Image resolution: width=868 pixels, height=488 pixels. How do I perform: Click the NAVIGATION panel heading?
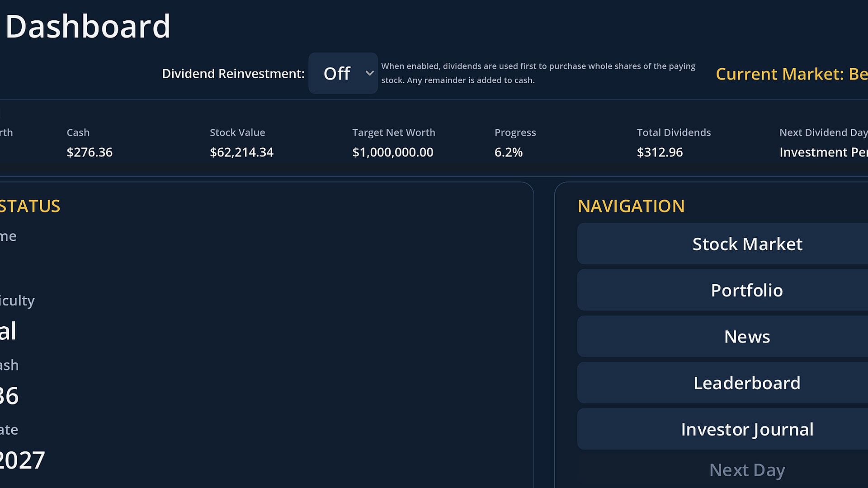click(x=631, y=206)
